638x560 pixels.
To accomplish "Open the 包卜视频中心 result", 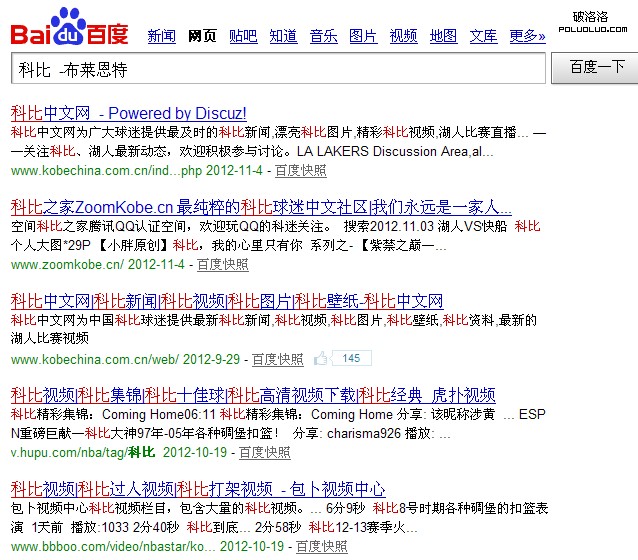I will [x=198, y=489].
